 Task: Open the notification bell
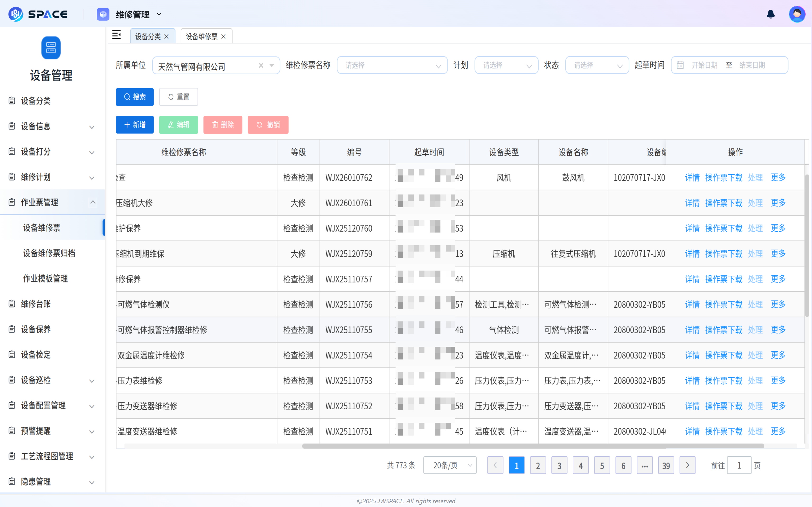[771, 14]
